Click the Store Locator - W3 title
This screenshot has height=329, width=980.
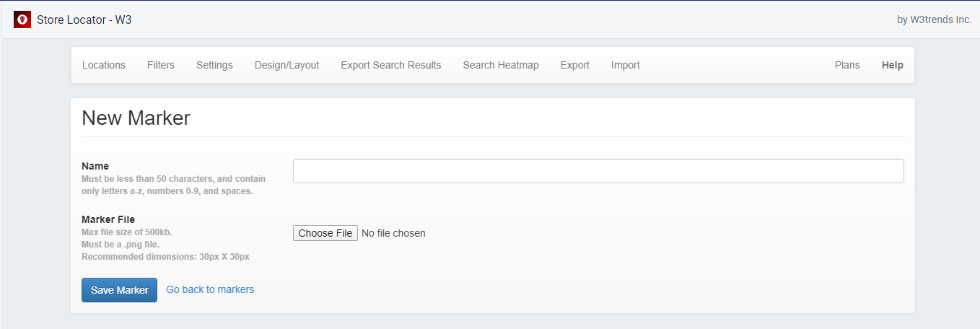pos(84,19)
